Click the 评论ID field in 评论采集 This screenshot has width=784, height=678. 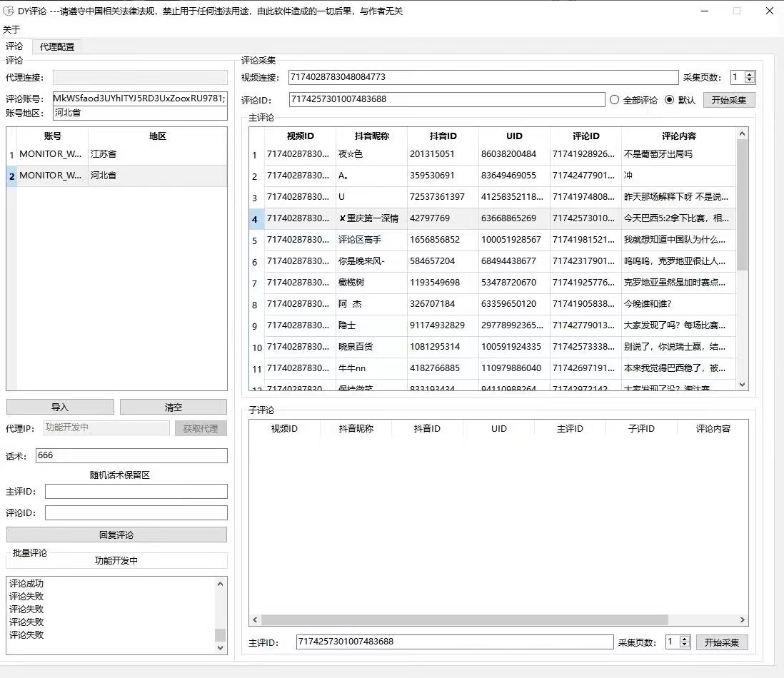click(x=446, y=99)
